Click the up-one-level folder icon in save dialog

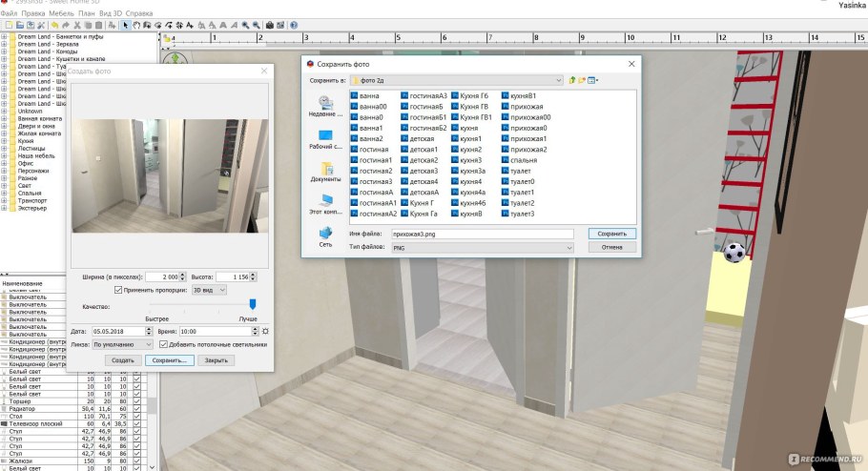click(x=572, y=81)
